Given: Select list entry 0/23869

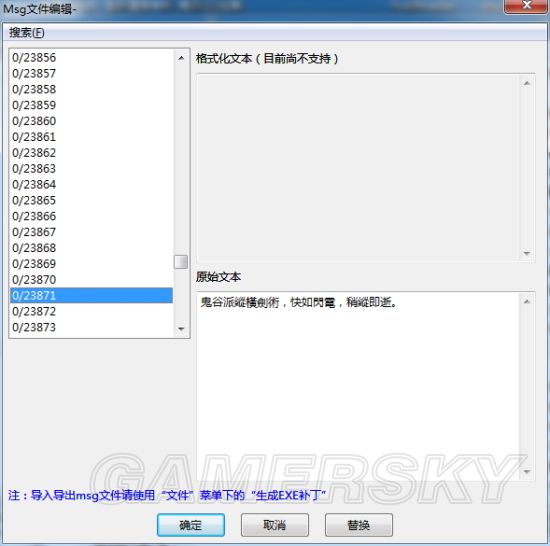Looking at the screenshot, I should (91, 263).
